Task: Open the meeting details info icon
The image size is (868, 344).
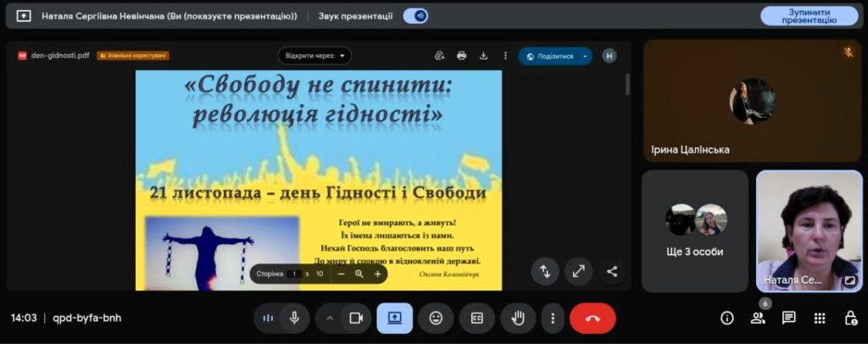Action: coord(726,318)
